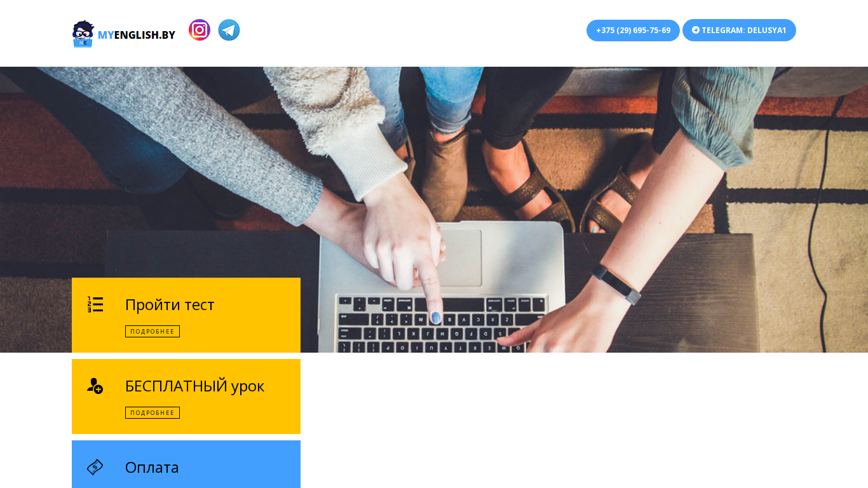868x488 pixels.
Task: Open the БЕСПЛАТНЫЙ урок heading link
Action: [194, 386]
